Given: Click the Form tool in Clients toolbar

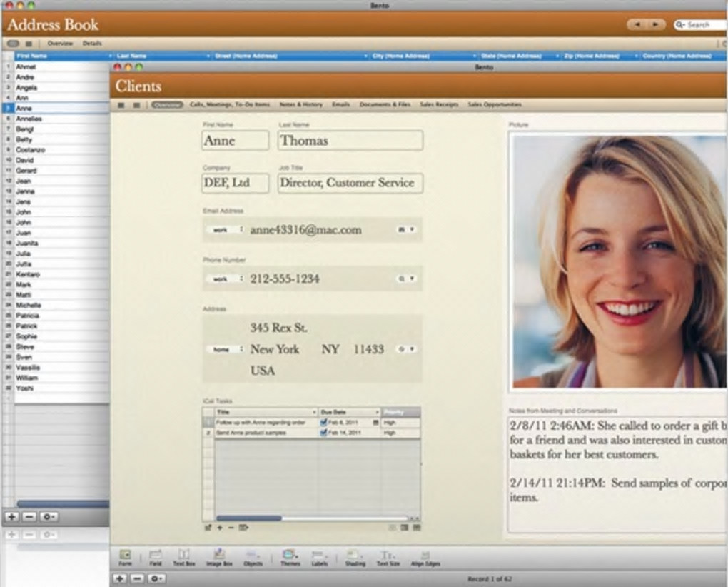Looking at the screenshot, I should coord(125,557).
